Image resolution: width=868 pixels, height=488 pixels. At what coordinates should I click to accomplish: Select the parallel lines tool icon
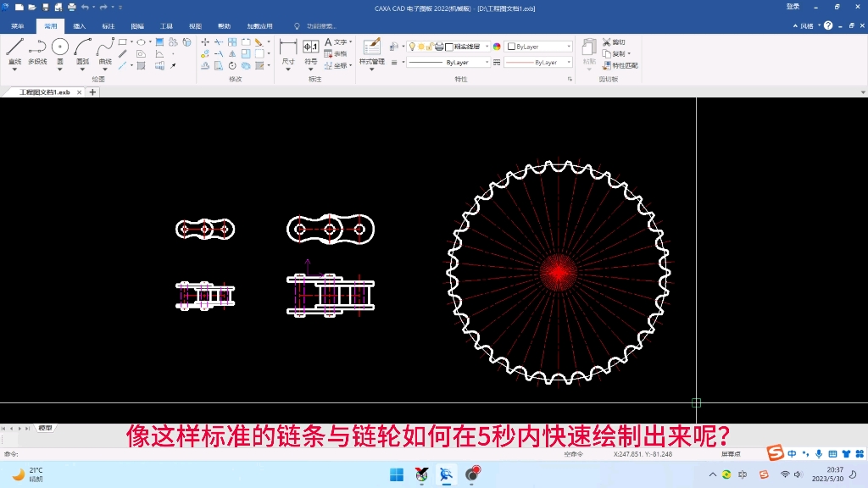(122, 53)
